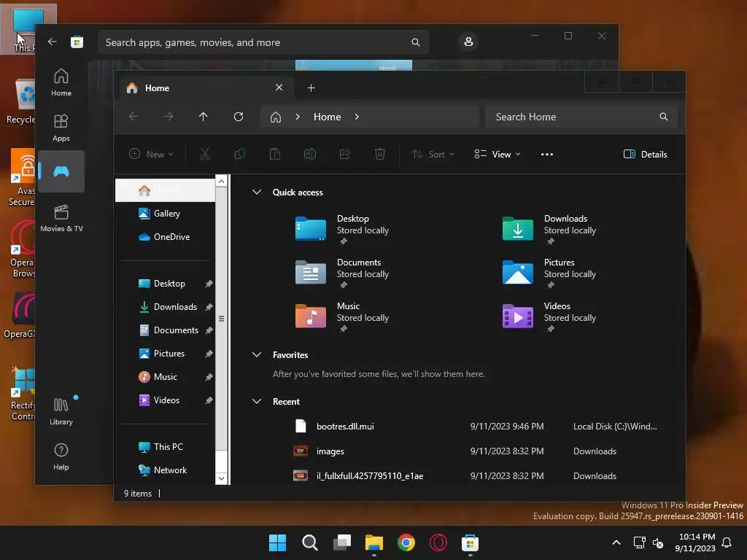Click the il_fullxfull.4257795110_e1ae recent file
The width and height of the screenshot is (747, 560).
(476, 475)
